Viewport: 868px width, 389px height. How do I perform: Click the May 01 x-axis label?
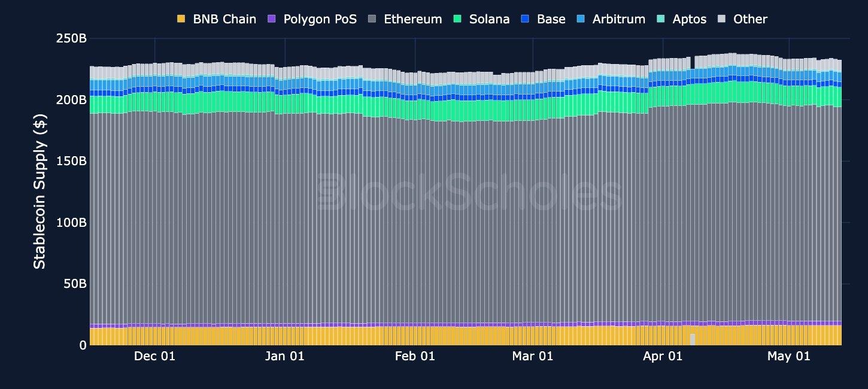[789, 357]
